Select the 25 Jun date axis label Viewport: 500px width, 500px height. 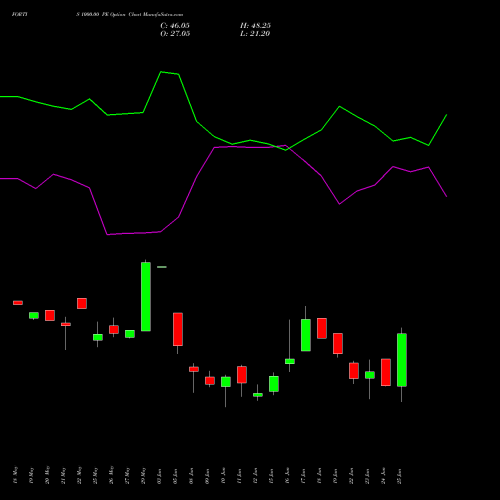399,475
